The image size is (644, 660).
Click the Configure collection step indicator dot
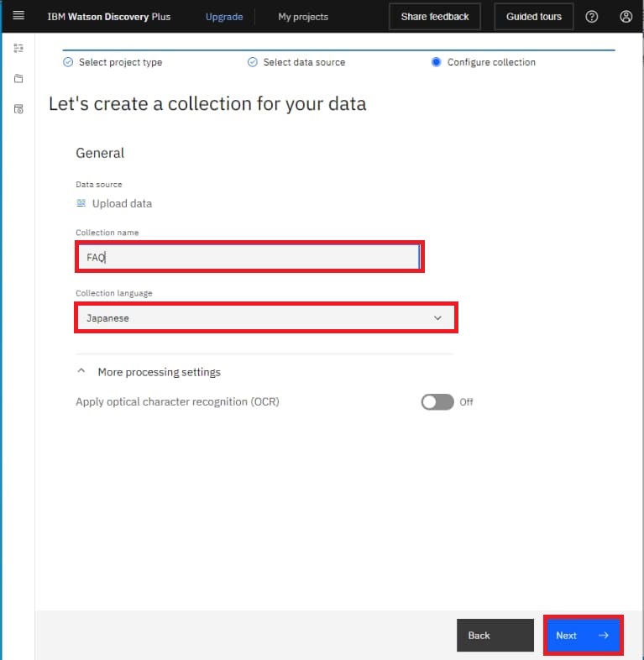coord(436,62)
